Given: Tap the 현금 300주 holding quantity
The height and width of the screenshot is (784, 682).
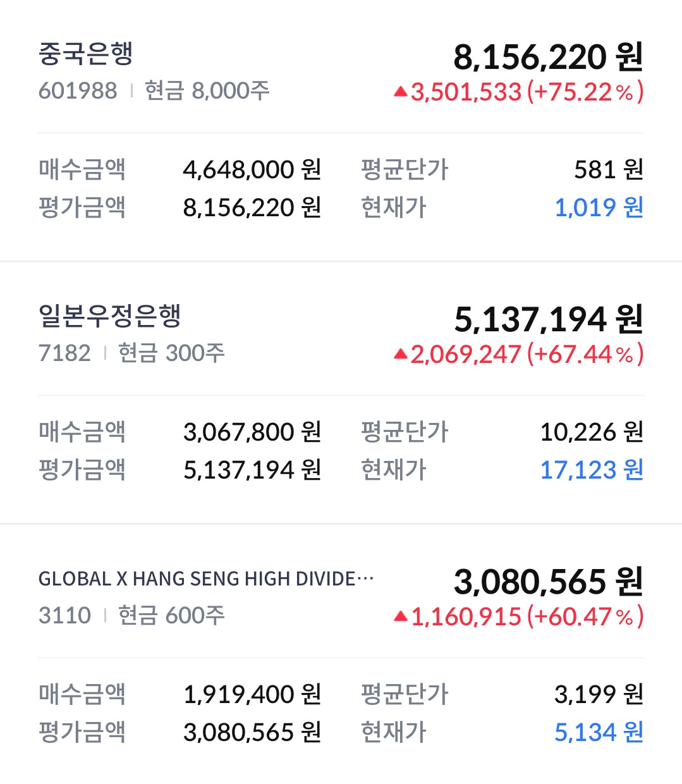Looking at the screenshot, I should 171,353.
